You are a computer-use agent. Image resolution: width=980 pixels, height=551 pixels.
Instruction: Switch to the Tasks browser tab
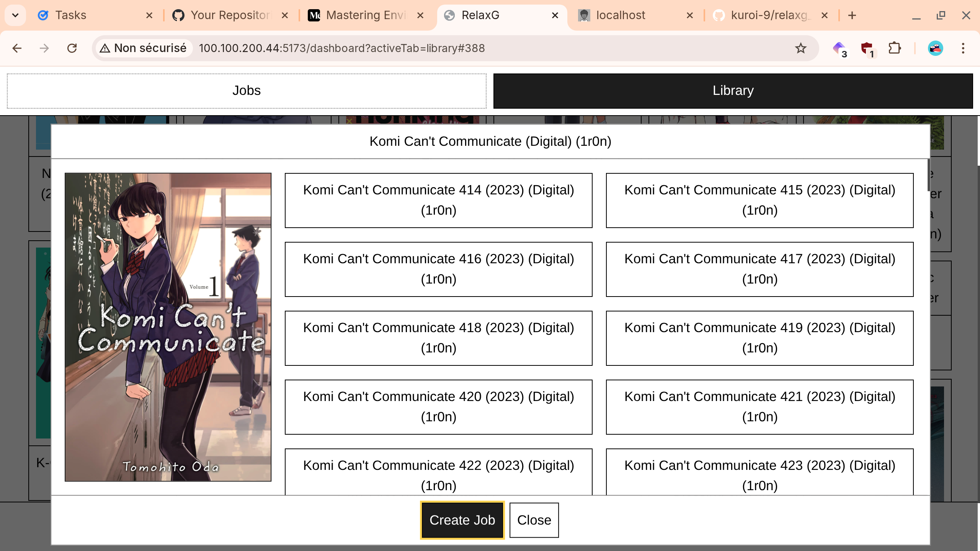pos(71,15)
